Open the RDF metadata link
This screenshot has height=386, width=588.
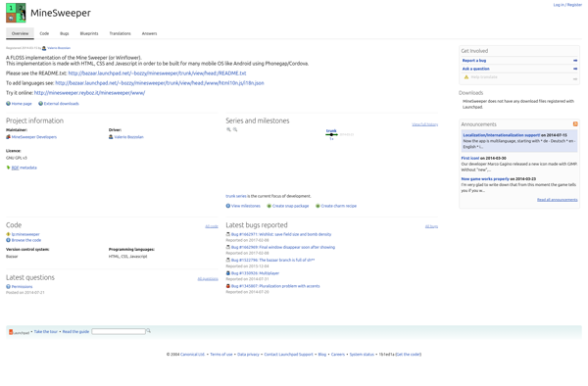[24, 168]
